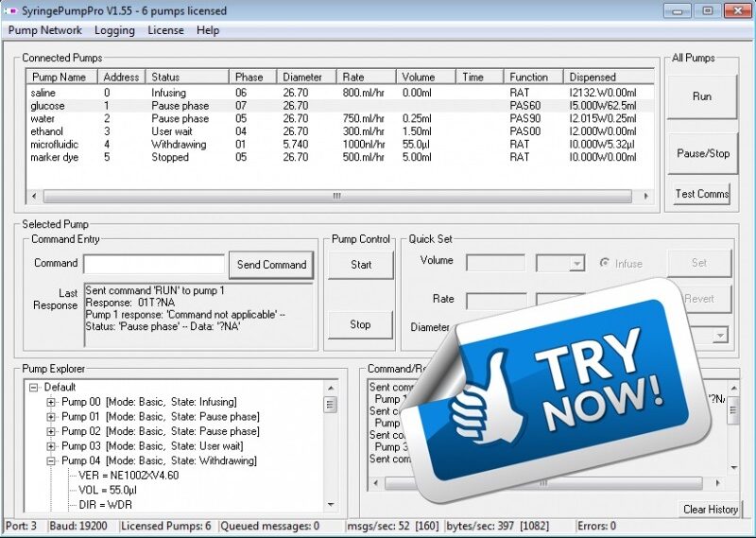Click Command history scroll right arrow
The image size is (756, 538).
(718, 482)
